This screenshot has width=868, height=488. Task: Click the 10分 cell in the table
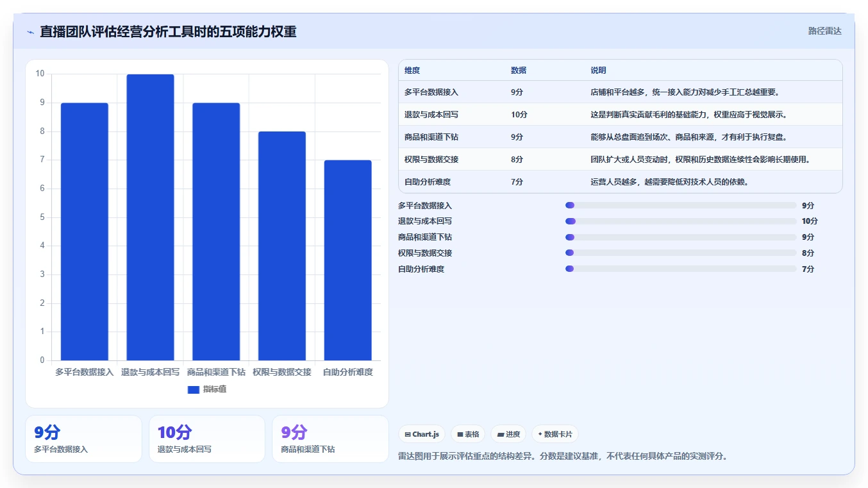pyautogui.click(x=519, y=115)
